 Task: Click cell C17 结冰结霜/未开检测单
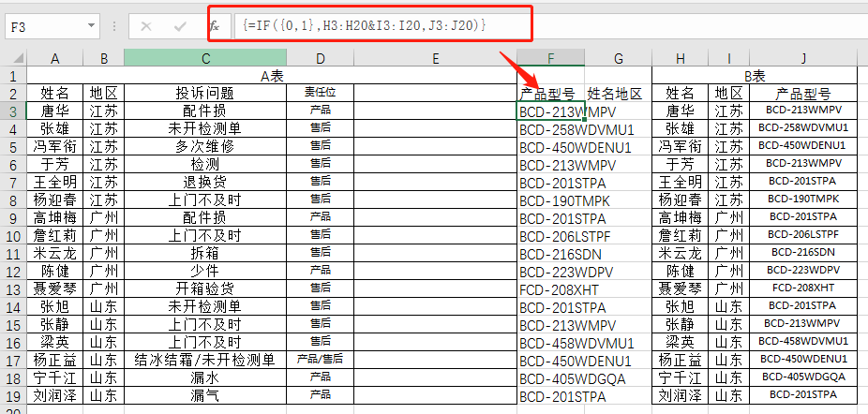[205, 361]
